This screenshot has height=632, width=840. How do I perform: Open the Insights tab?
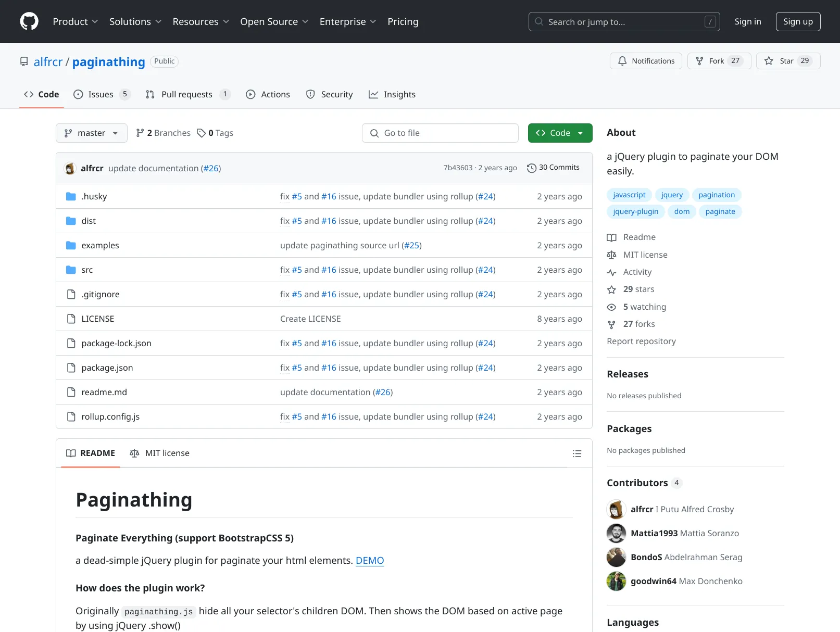click(x=392, y=94)
